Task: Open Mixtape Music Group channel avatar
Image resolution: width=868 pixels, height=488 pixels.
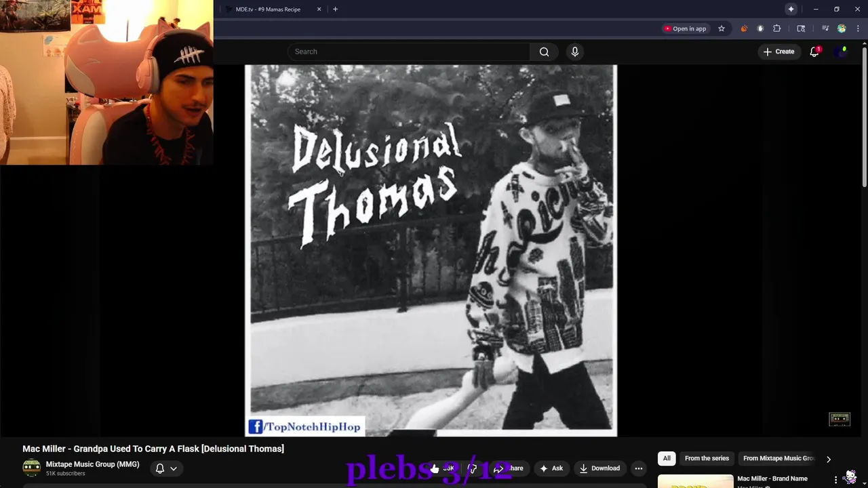Action: click(x=31, y=468)
